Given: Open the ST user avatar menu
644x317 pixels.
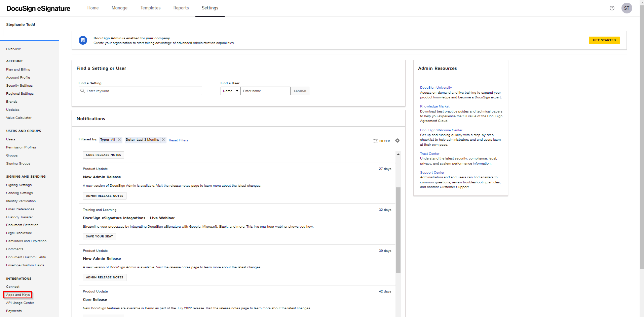Looking at the screenshot, I should 627,8.
